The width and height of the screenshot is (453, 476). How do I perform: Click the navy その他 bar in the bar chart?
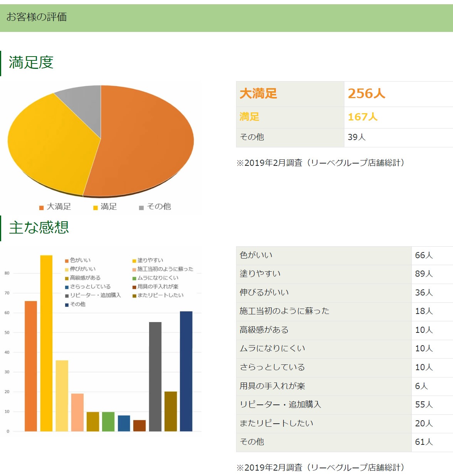(186, 371)
